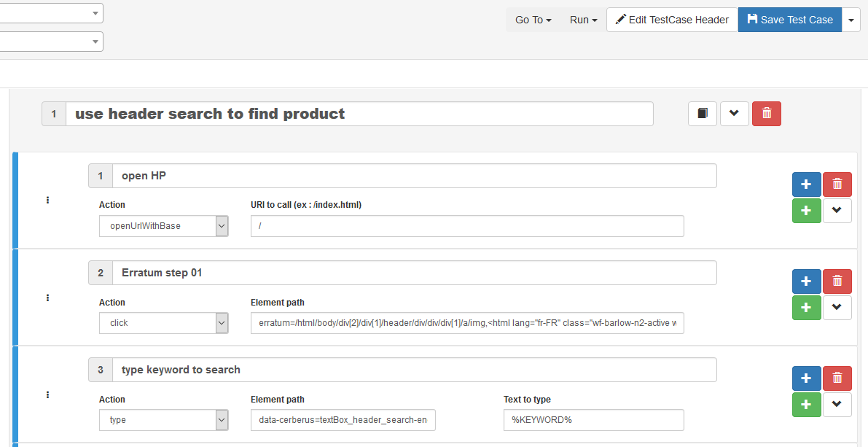868x447 pixels.
Task: Open the Run menu
Action: click(x=584, y=20)
